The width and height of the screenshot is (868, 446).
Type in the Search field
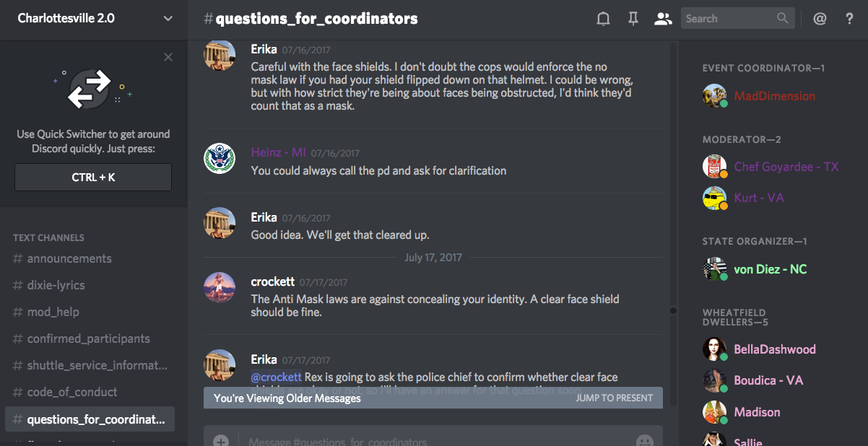(x=728, y=19)
